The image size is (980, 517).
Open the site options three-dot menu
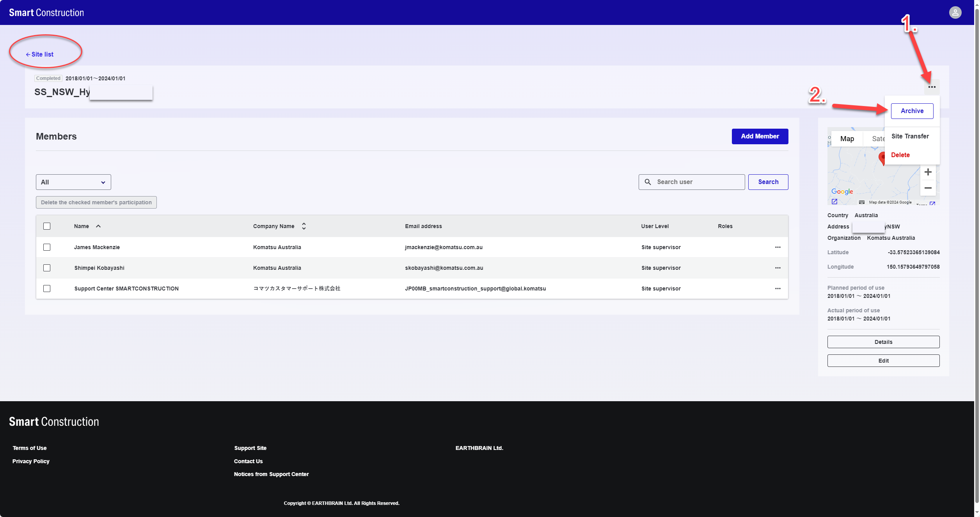pyautogui.click(x=932, y=87)
